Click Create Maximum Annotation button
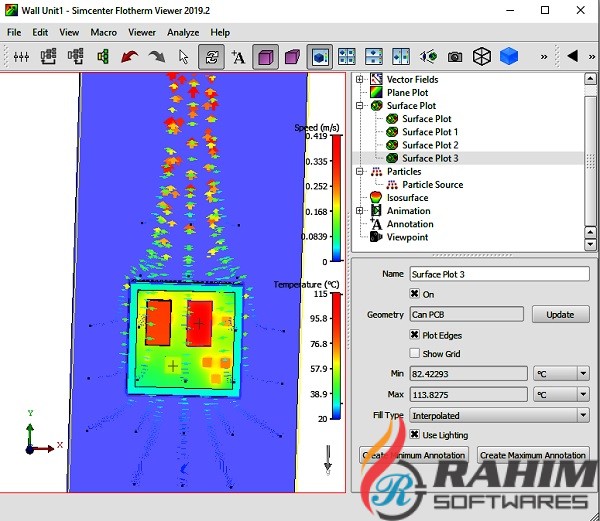Image resolution: width=600 pixels, height=521 pixels. 533,455
